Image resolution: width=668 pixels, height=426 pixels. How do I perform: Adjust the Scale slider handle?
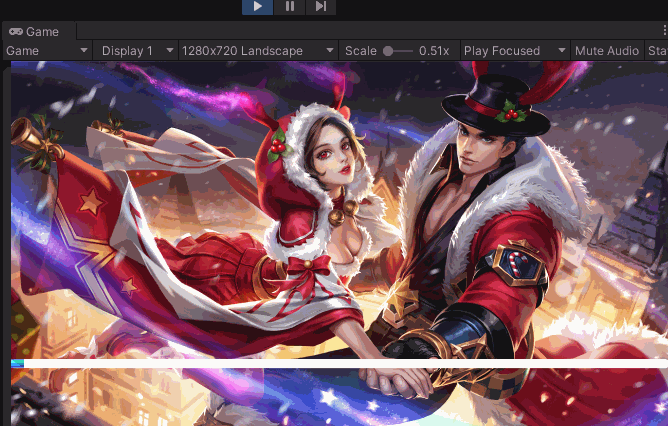388,51
